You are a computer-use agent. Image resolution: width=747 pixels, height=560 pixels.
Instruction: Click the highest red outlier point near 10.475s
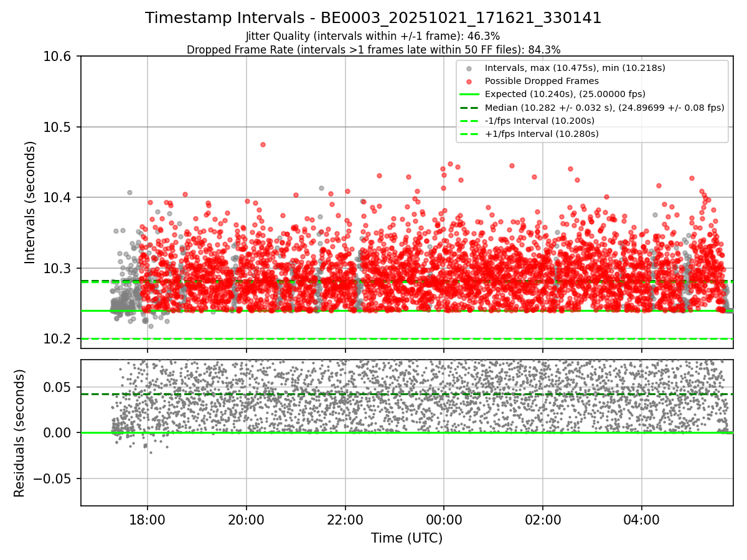263,144
